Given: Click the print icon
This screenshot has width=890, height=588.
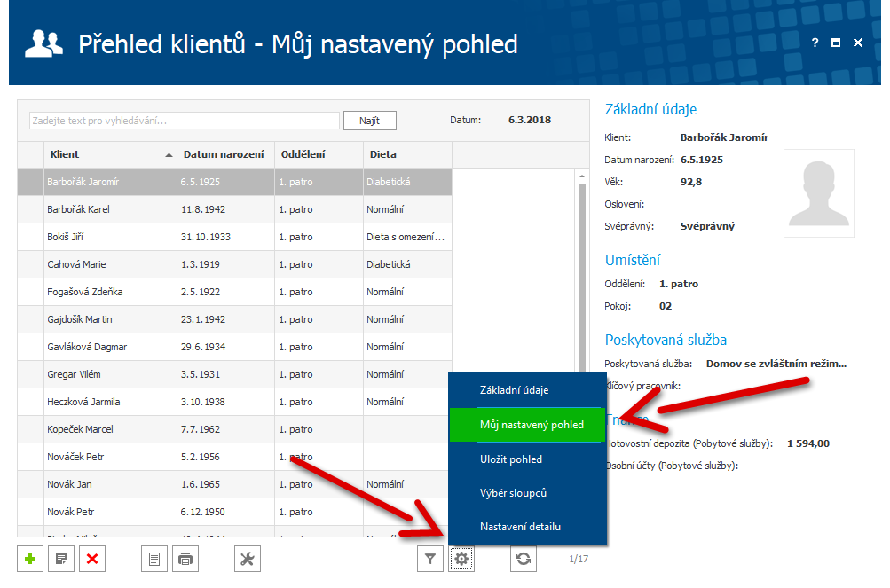Looking at the screenshot, I should tap(185, 559).
